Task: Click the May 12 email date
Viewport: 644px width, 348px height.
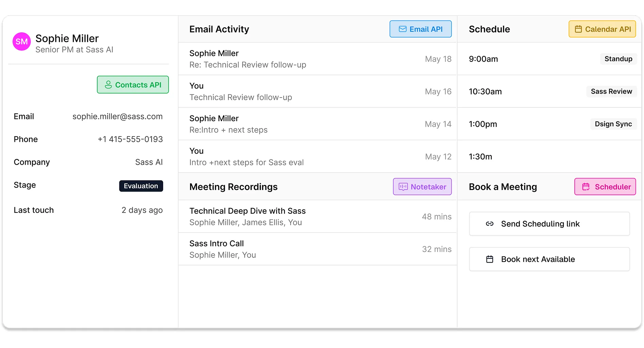Action: 438,157
